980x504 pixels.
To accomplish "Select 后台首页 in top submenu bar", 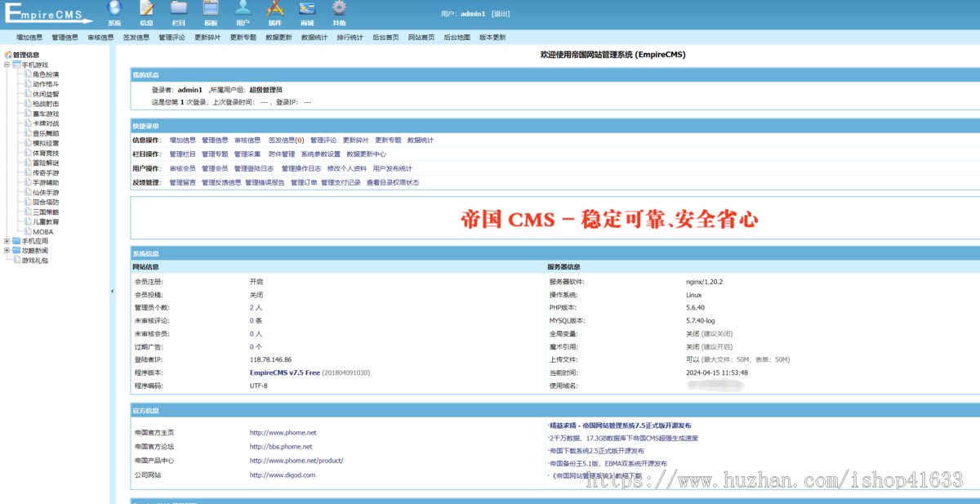I will [x=385, y=38].
